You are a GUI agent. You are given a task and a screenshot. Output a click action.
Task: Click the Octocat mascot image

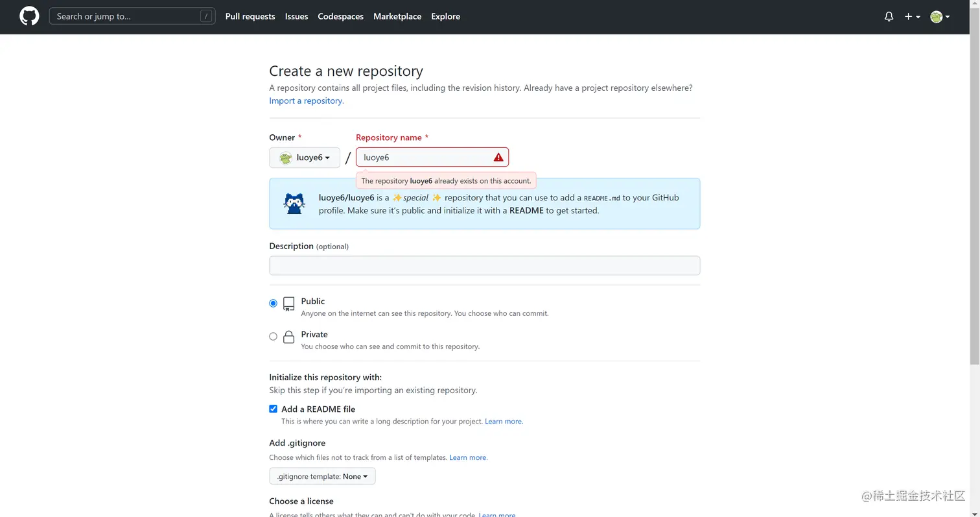294,204
